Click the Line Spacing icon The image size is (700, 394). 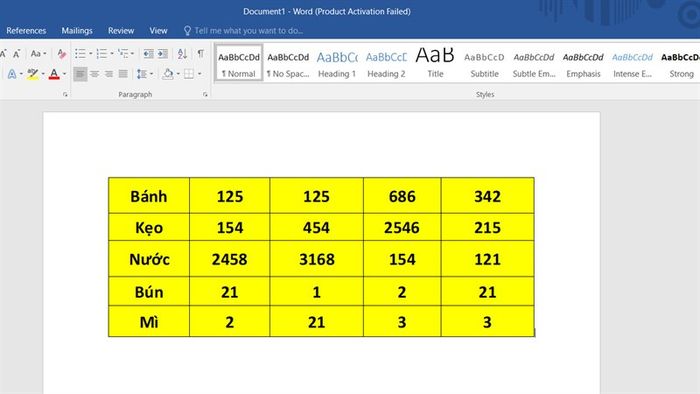tap(142, 74)
